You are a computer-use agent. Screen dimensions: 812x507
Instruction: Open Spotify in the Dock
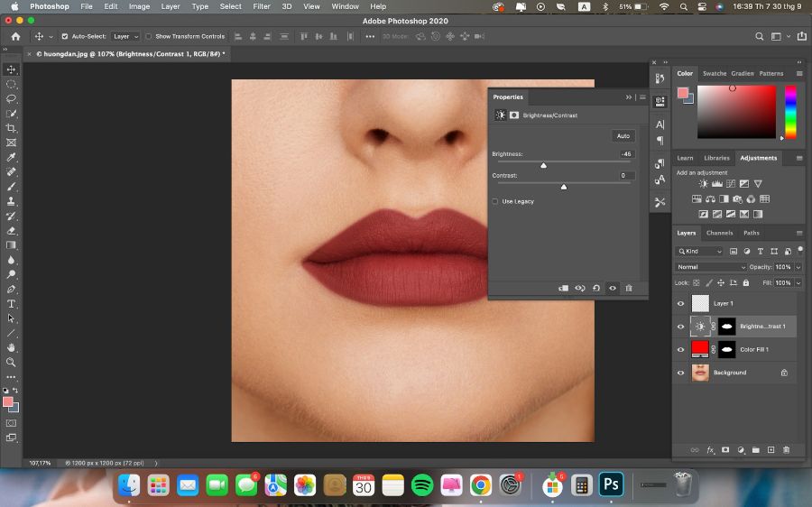coord(422,485)
